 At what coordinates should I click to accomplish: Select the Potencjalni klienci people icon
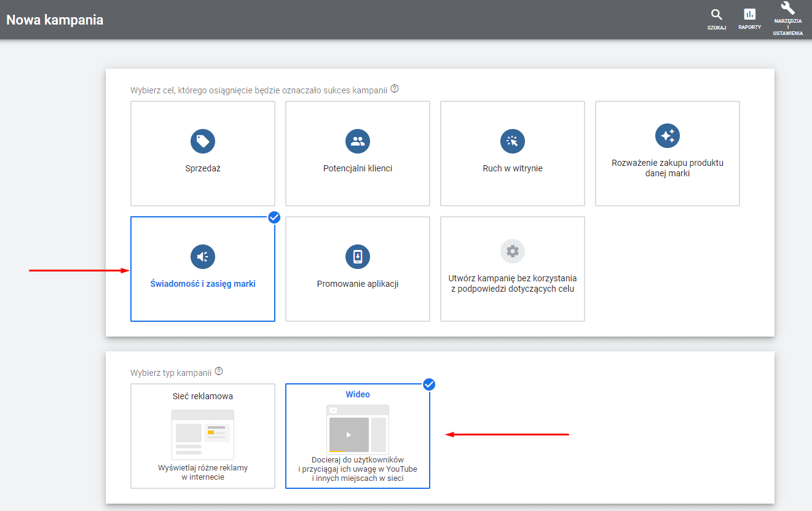pos(358,141)
